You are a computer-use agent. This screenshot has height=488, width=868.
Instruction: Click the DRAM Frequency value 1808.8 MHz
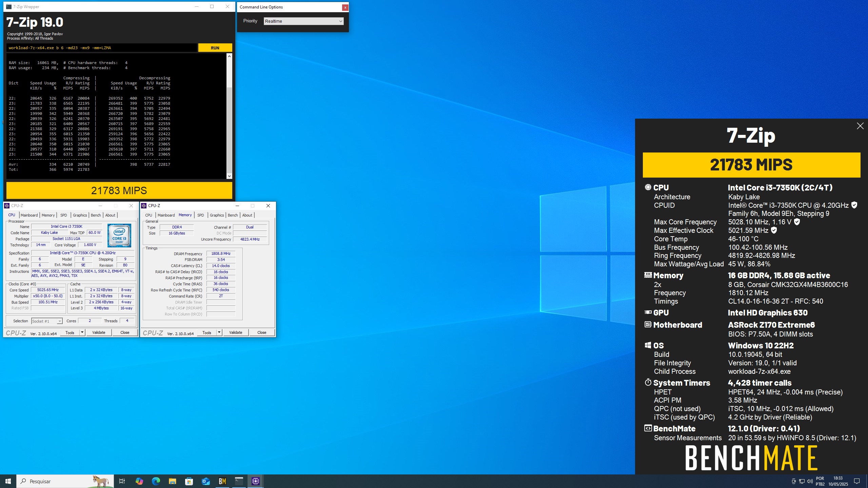tap(221, 253)
